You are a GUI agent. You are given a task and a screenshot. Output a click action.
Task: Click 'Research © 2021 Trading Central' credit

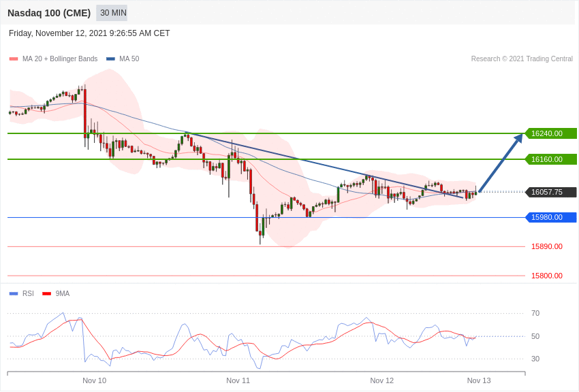(522, 59)
